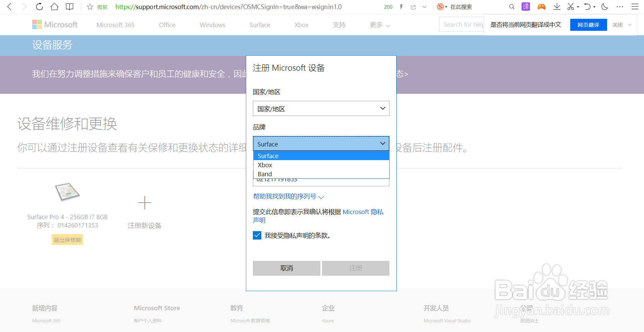
Task: Click the 设备服务 header title
Action: click(x=52, y=45)
